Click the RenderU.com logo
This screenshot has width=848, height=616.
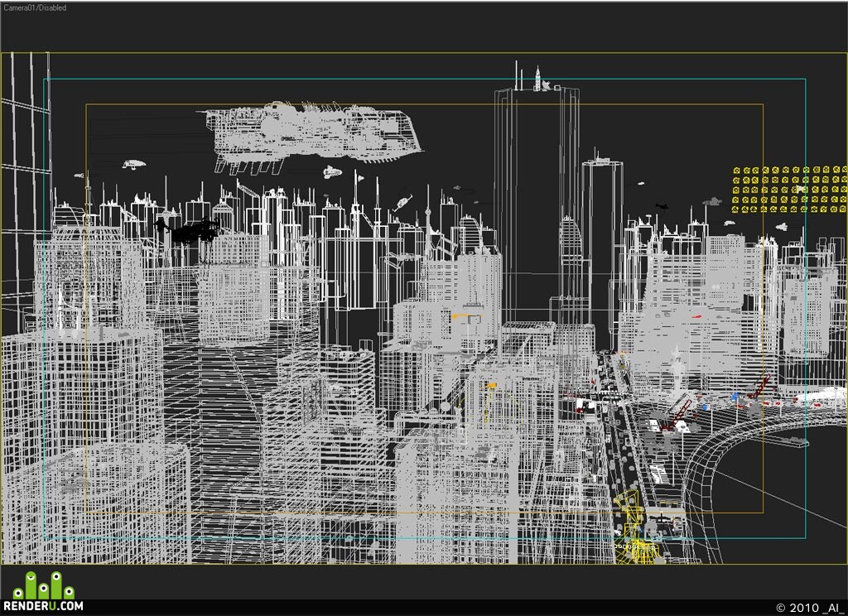42,592
